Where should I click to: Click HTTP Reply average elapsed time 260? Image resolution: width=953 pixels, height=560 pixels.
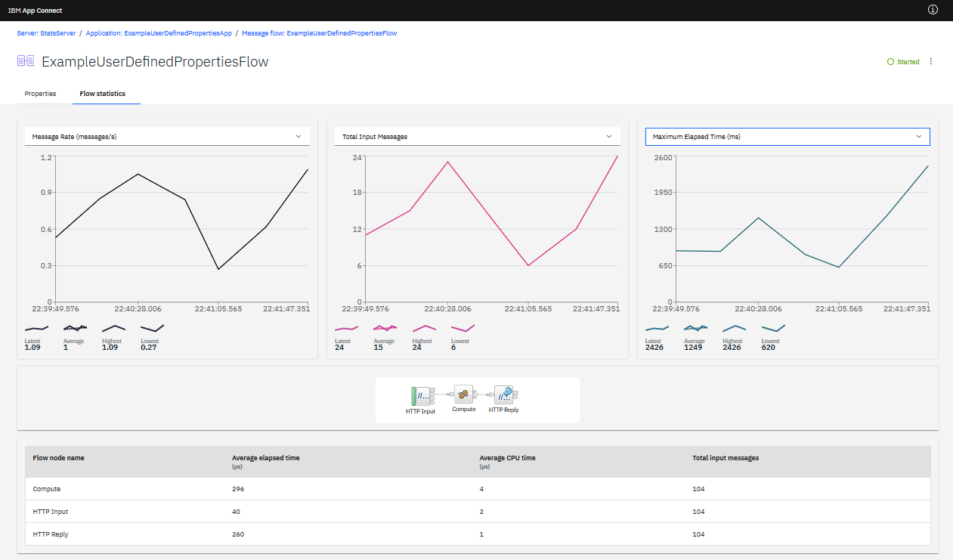coord(238,534)
